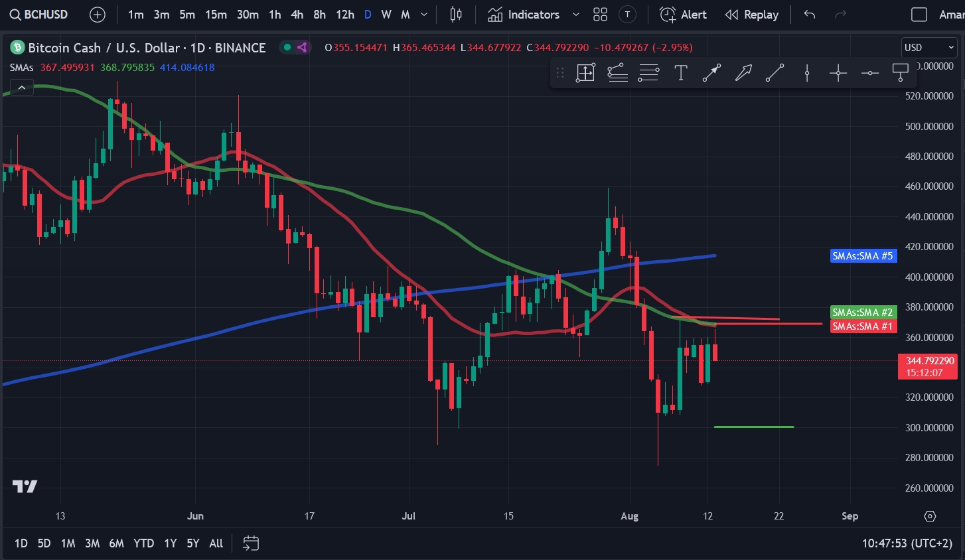The height and width of the screenshot is (560, 965).
Task: Click the add symbol plus icon
Action: click(98, 15)
